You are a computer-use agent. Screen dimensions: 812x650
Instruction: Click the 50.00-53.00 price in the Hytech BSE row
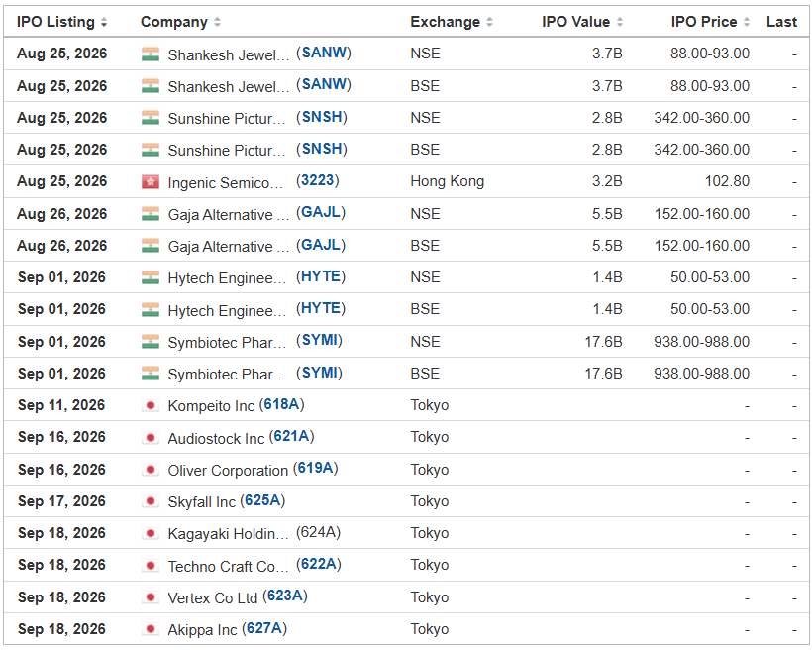[710, 309]
